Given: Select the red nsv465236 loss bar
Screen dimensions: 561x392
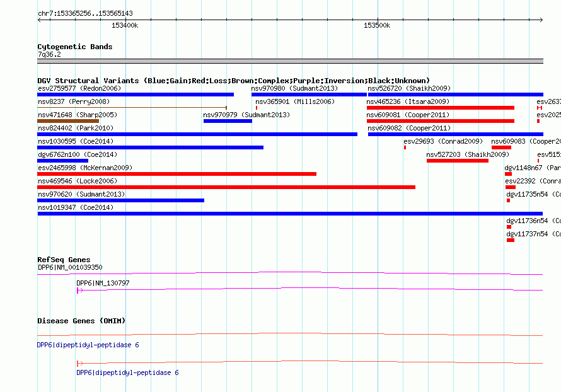Looking at the screenshot, I should 441,108.
